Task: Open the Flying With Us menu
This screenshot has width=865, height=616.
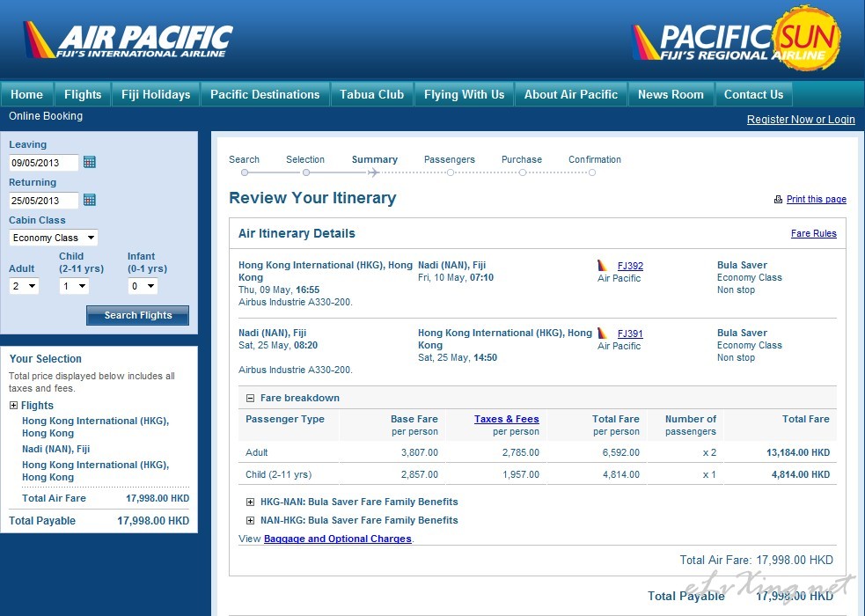Action: pyautogui.click(x=464, y=94)
